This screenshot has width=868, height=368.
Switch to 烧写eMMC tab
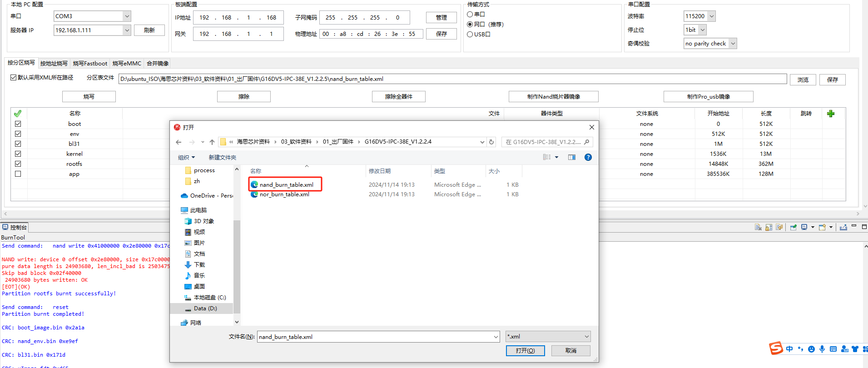pyautogui.click(x=127, y=64)
